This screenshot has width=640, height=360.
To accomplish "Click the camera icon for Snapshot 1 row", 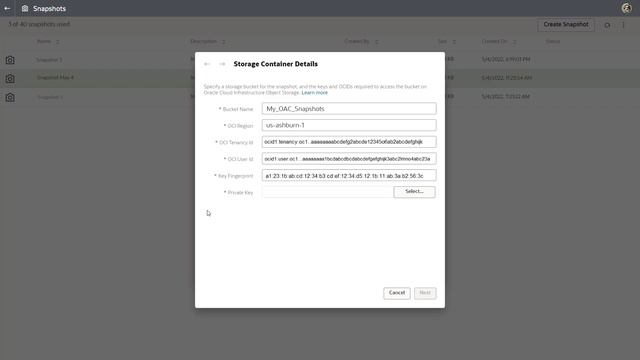I will tap(10, 97).
